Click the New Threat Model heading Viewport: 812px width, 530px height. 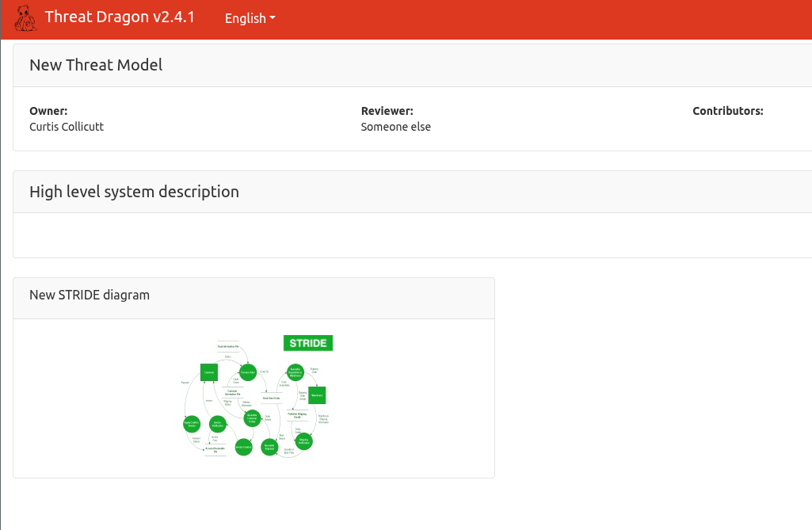[96, 65]
